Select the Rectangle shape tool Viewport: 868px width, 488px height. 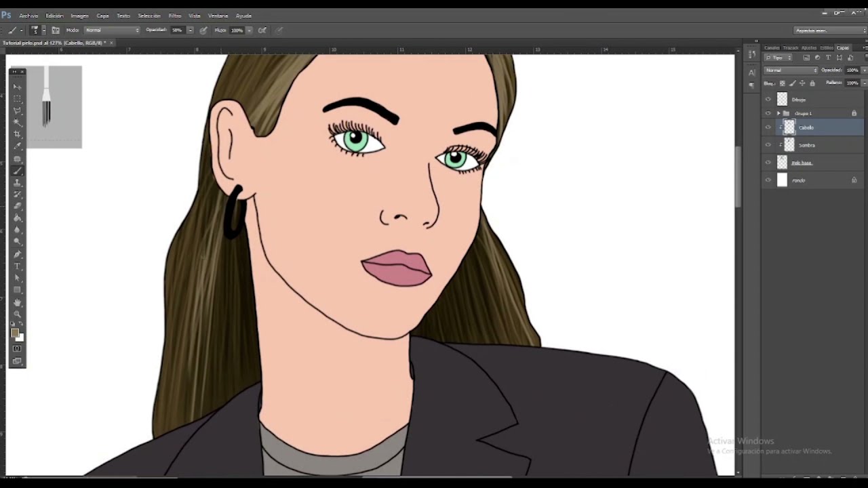click(18, 289)
